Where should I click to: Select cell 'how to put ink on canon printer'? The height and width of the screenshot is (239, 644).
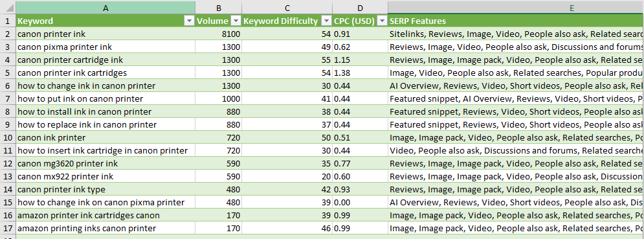[105, 98]
